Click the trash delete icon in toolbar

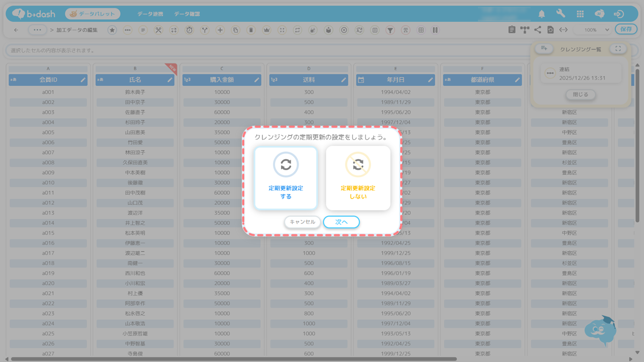251,30
